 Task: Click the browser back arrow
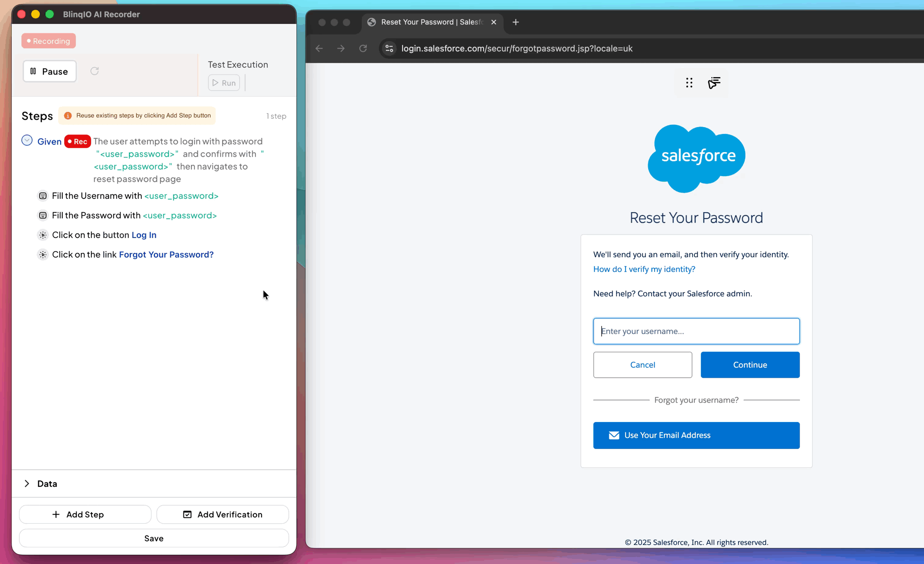pos(319,49)
